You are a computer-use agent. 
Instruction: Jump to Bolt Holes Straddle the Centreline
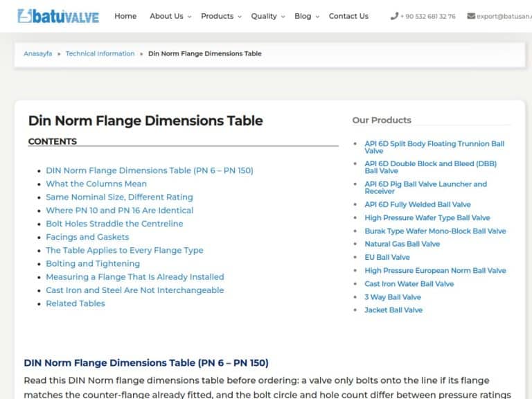(114, 224)
